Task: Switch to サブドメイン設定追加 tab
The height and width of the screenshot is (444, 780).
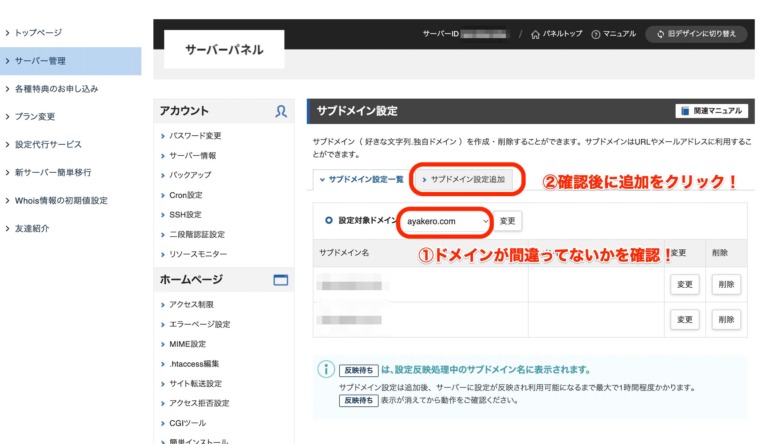Action: [464, 179]
